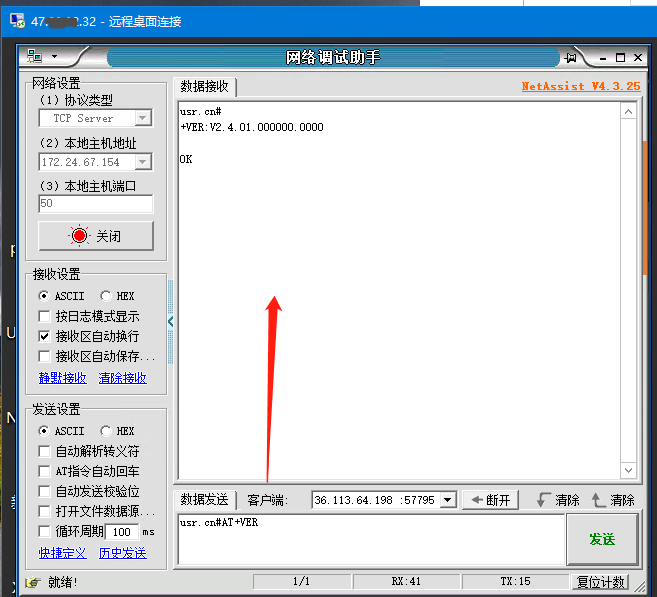Click the 网络调试助手 title bar
The width and height of the screenshot is (657, 597).
[333, 57]
